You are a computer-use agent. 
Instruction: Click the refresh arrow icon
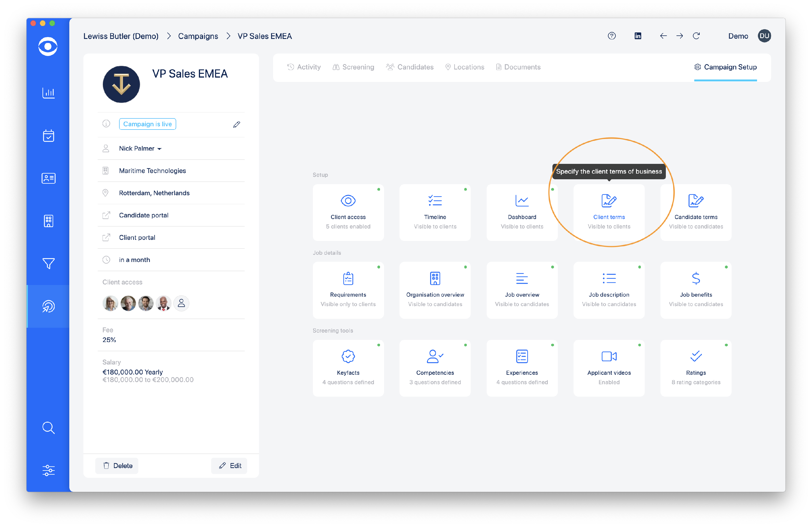tap(696, 36)
